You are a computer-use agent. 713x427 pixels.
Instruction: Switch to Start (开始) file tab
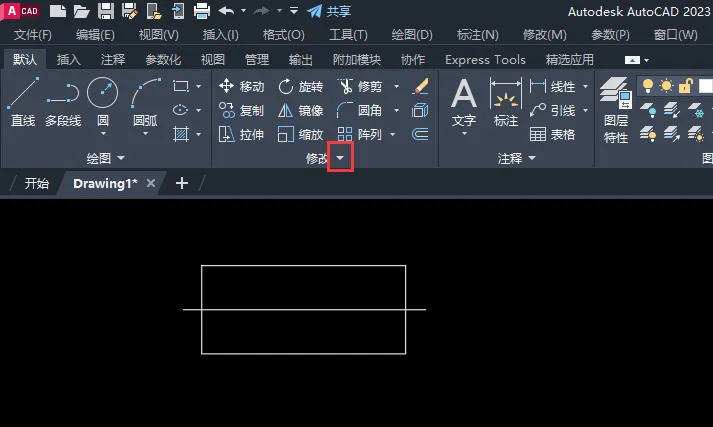(x=36, y=183)
